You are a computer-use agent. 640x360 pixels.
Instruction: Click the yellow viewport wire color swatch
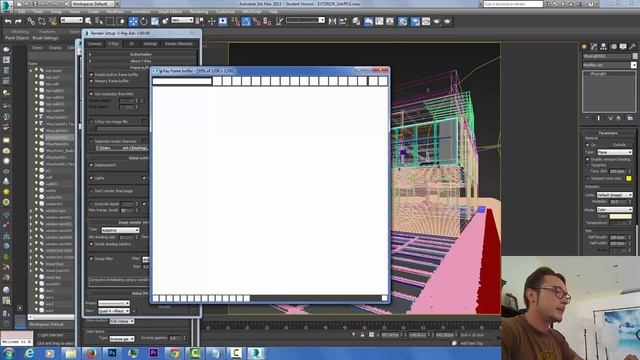pos(629,178)
